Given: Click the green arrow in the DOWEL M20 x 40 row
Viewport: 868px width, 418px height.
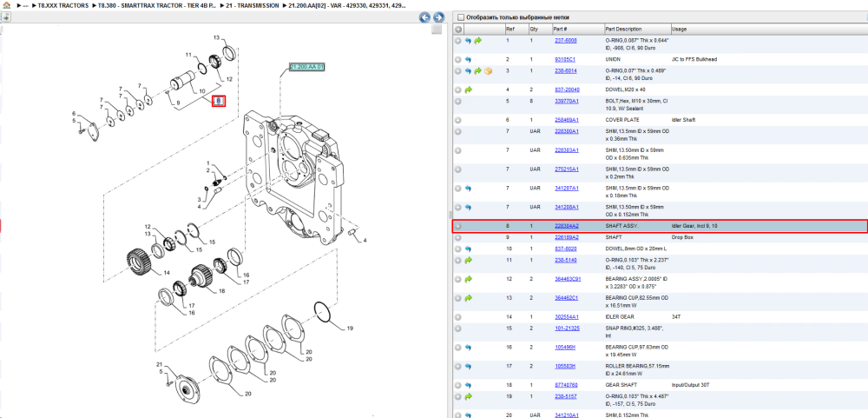Looking at the screenshot, I should pyautogui.click(x=468, y=90).
